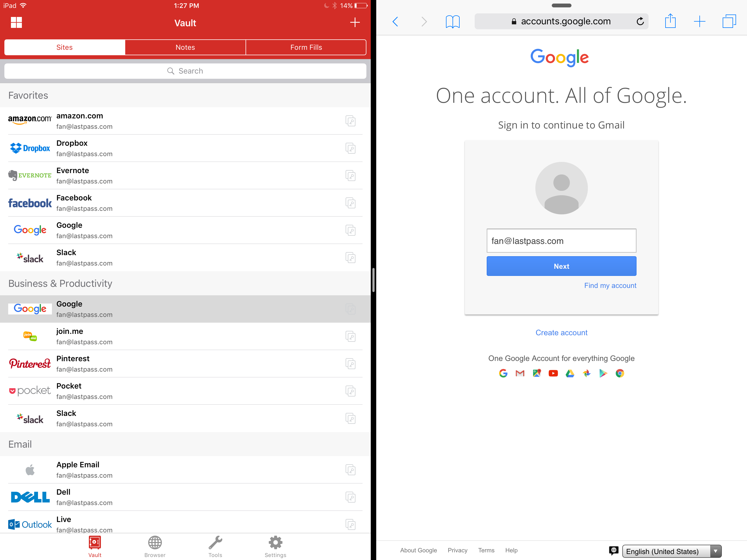Image resolution: width=747 pixels, height=560 pixels.
Task: Open the join.me vault entry
Action: click(x=185, y=336)
